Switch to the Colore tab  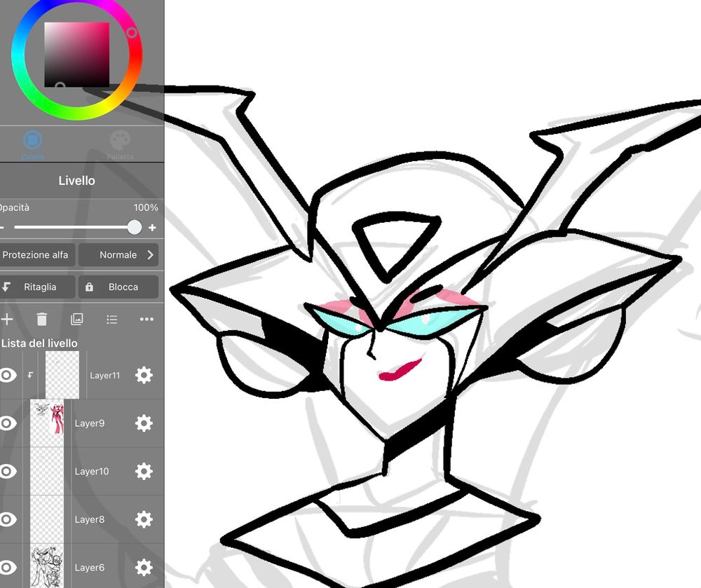tap(32, 145)
